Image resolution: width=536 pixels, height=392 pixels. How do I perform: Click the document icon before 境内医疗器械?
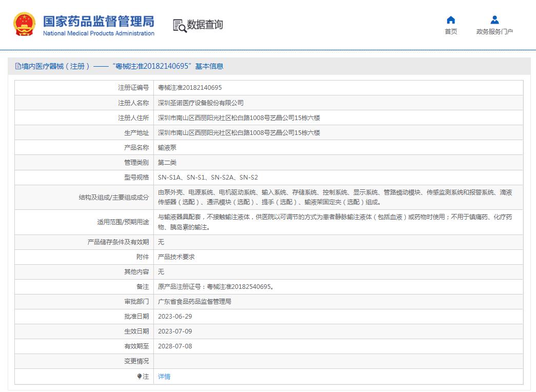[x=18, y=66]
